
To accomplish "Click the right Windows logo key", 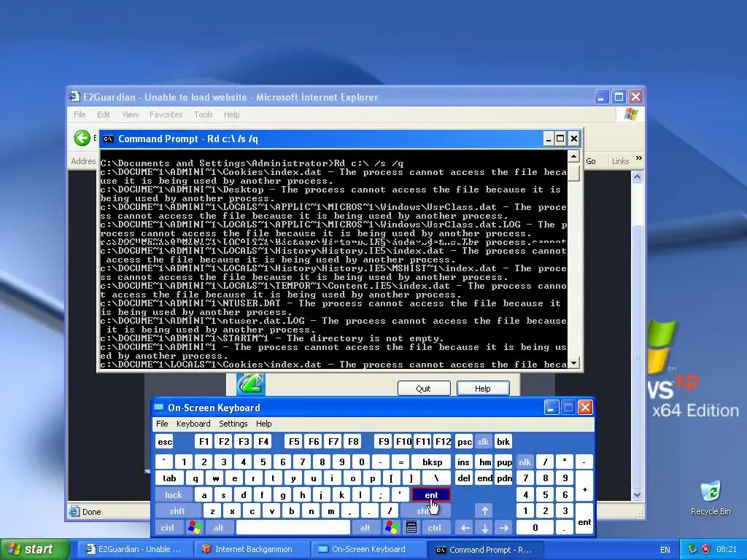I will pos(392,528).
